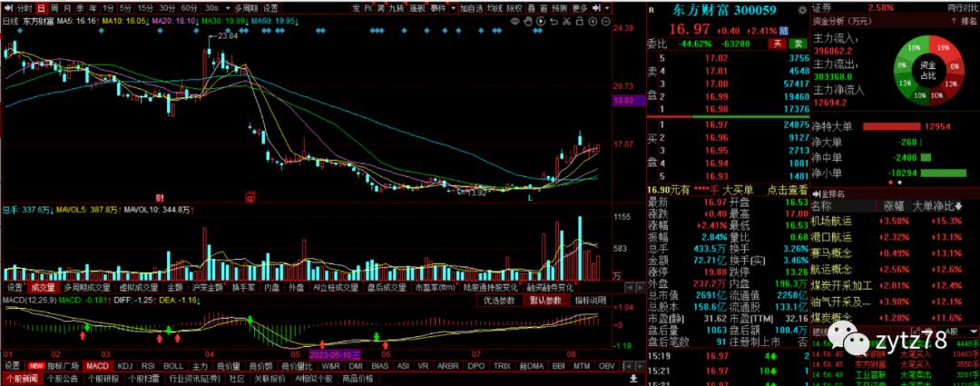Viewport: 980px width, 386px height.
Task: Click 加自选 to add to watchlist
Action: pyautogui.click(x=471, y=8)
